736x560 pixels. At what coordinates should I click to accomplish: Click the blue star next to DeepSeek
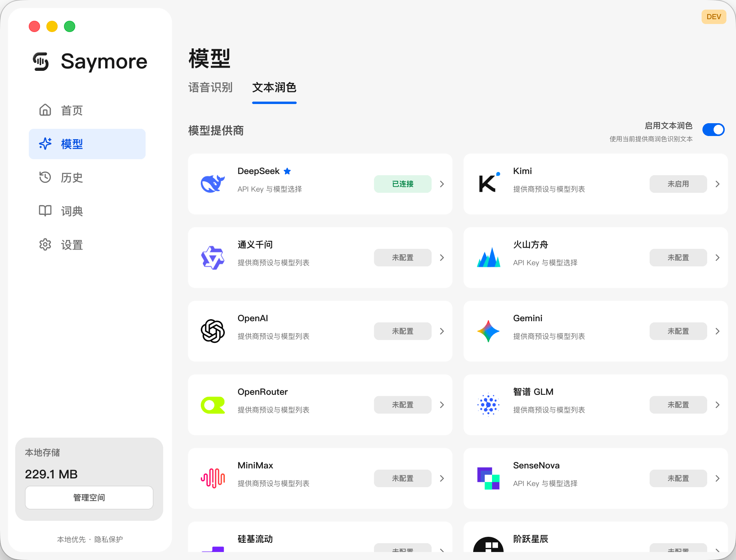pos(287,171)
